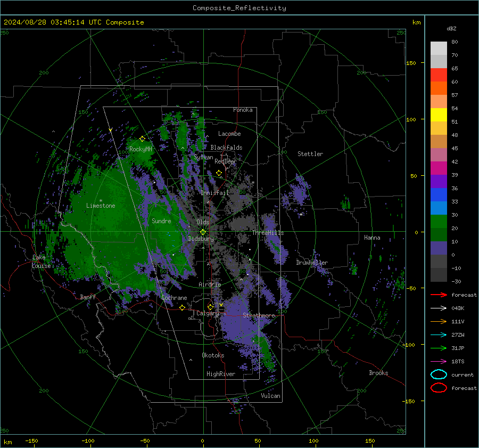Click the RockyMH label

pos(141,149)
